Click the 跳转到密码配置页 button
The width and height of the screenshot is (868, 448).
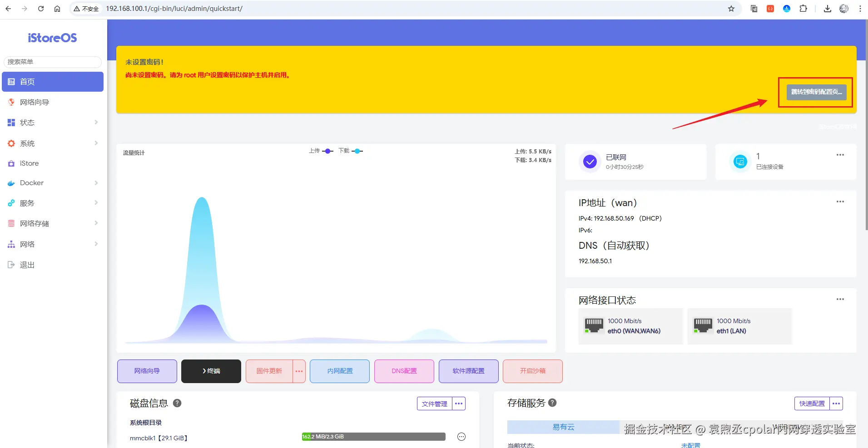point(816,92)
